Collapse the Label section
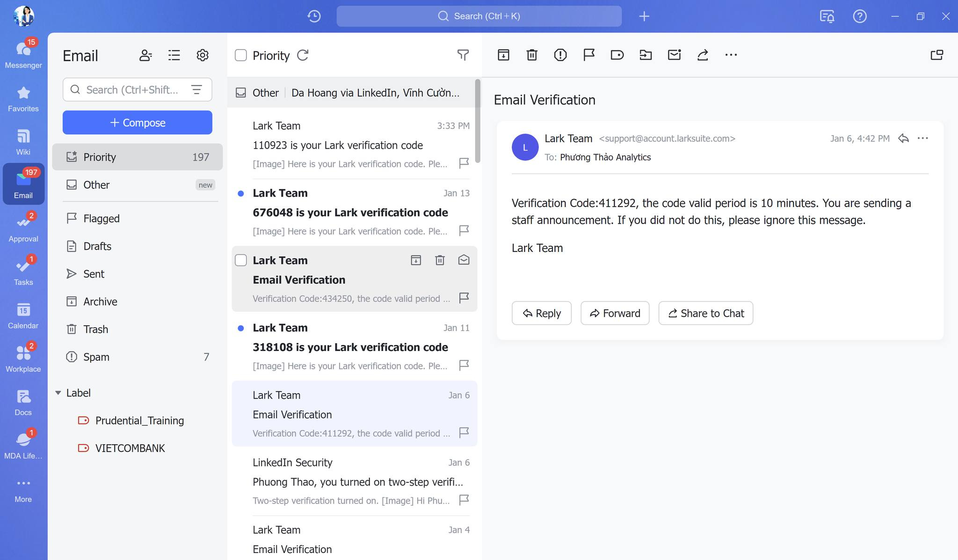 click(58, 393)
